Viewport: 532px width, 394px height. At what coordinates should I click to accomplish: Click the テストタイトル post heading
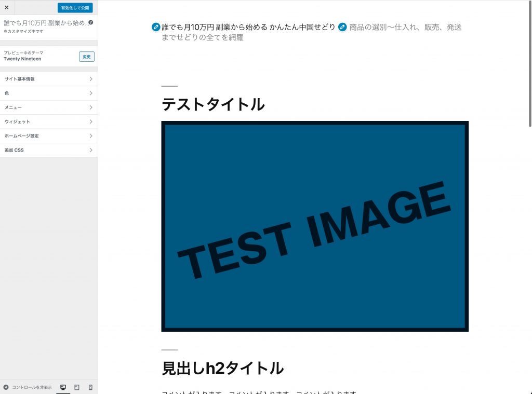pyautogui.click(x=213, y=104)
